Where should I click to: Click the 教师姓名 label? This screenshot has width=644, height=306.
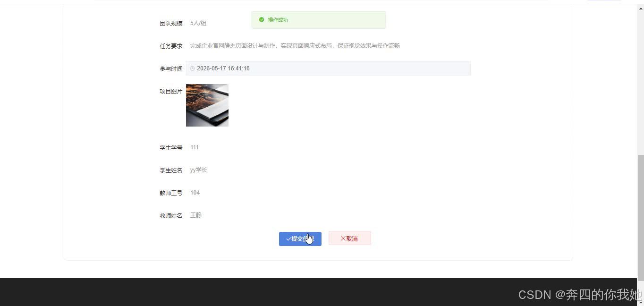pos(171,215)
